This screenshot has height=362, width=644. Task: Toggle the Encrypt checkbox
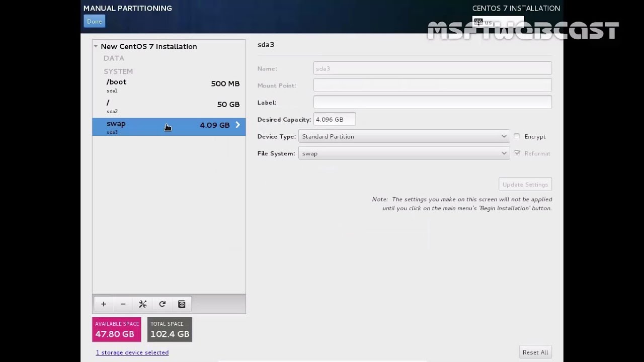tap(517, 136)
